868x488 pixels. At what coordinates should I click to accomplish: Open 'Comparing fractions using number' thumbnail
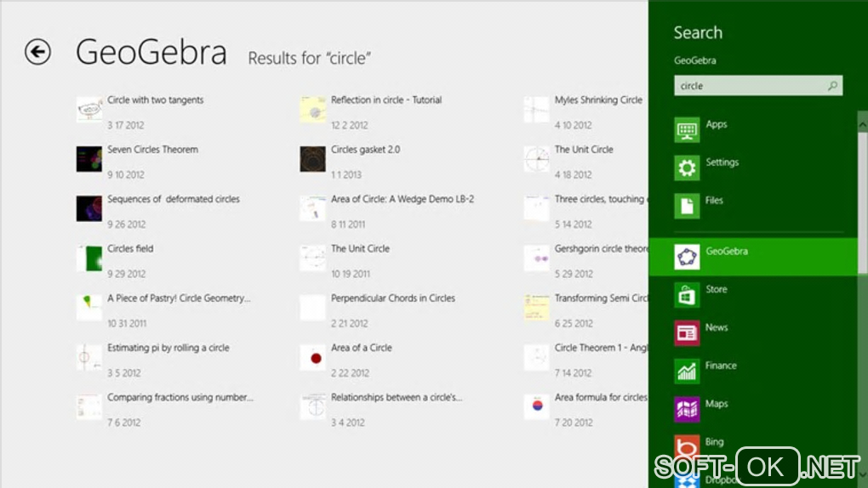click(x=89, y=406)
